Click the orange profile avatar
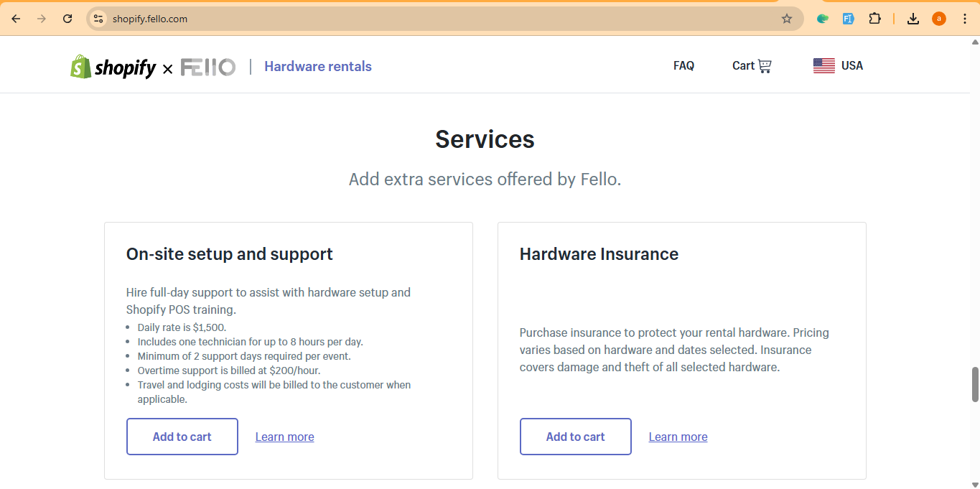980x489 pixels. point(939,19)
